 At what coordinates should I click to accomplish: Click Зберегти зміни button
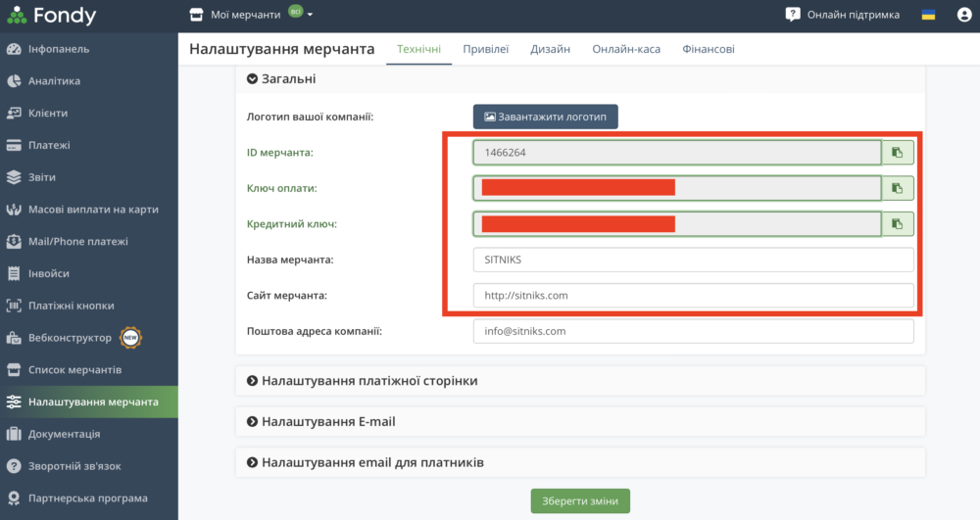[580, 500]
